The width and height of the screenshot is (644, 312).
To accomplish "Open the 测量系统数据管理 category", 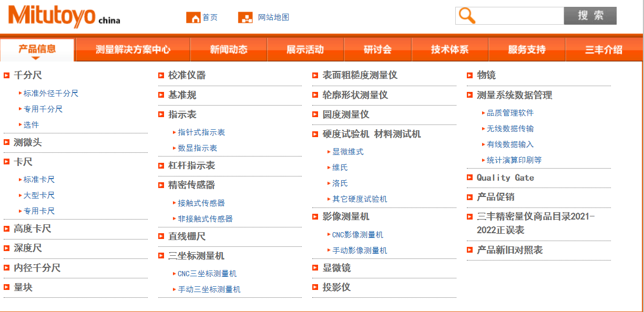I will 515,95.
